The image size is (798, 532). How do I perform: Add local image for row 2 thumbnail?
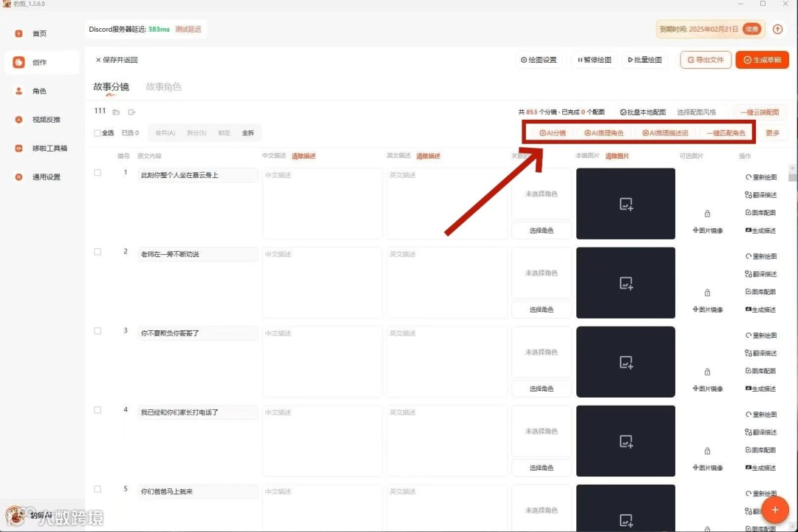(626, 283)
